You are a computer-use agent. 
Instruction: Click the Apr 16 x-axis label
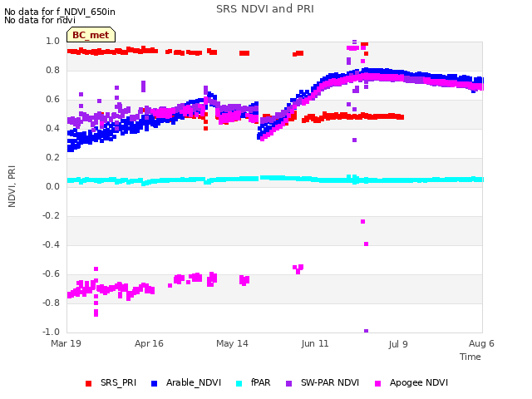pos(149,343)
